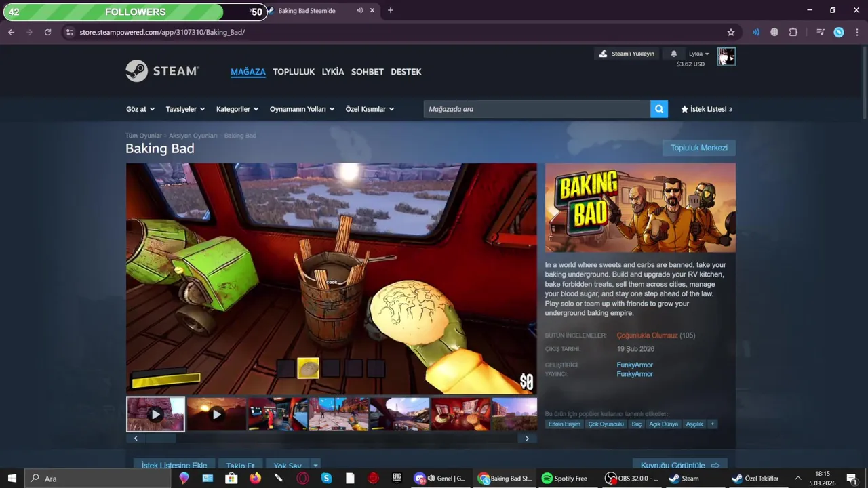Expand the Kategoriler dropdown menu

point(237,109)
